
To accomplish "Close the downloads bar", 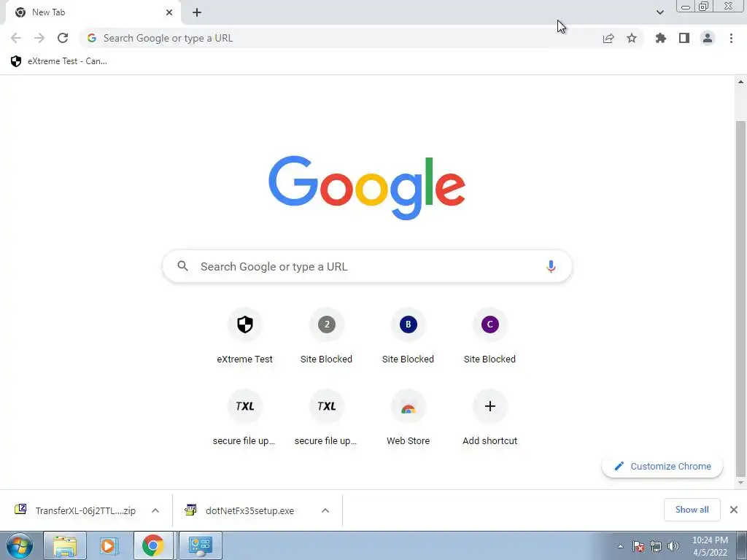I will coord(734,510).
